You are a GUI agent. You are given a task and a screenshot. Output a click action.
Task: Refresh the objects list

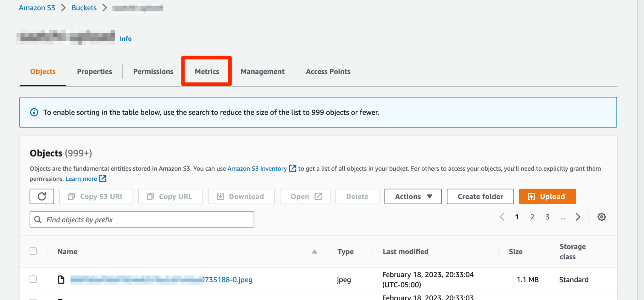coord(42,196)
